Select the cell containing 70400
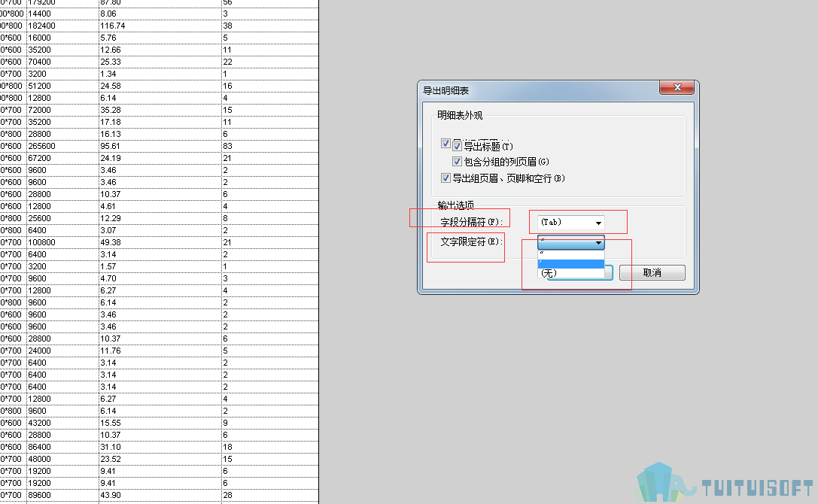 click(62, 62)
